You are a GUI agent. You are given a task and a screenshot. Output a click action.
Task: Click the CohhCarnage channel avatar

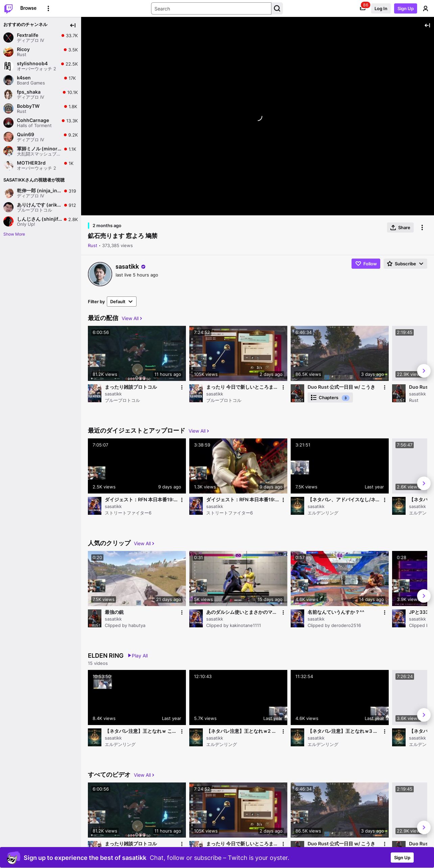[x=8, y=123]
